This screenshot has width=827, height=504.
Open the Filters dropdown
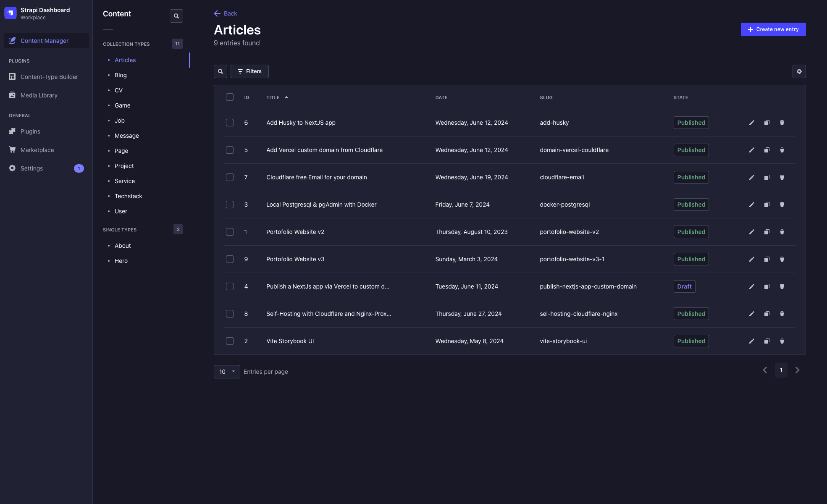(x=249, y=71)
